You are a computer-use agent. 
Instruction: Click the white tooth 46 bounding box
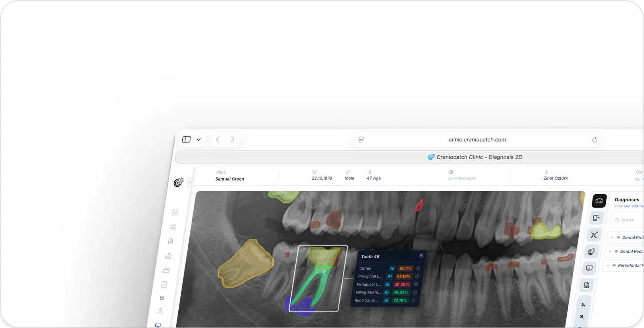point(318,278)
